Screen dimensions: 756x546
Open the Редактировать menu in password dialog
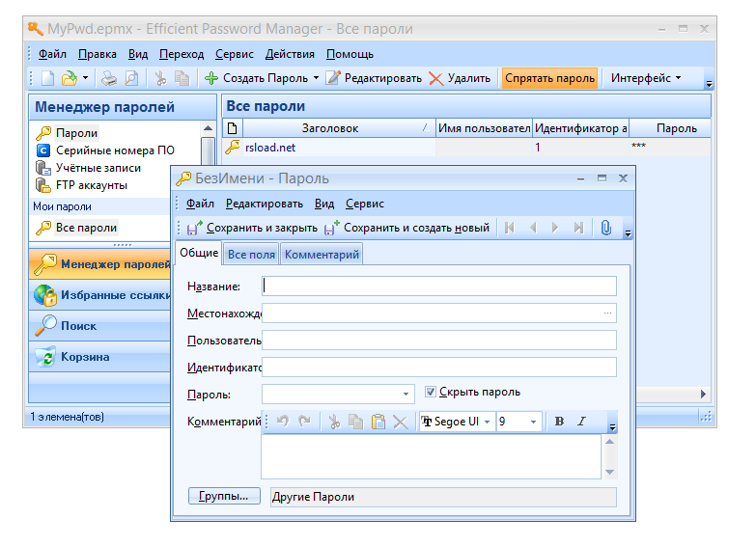[265, 204]
